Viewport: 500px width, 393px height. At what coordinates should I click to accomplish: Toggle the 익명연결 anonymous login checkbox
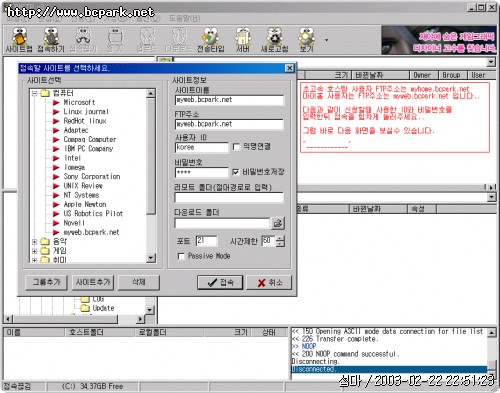[x=236, y=147]
